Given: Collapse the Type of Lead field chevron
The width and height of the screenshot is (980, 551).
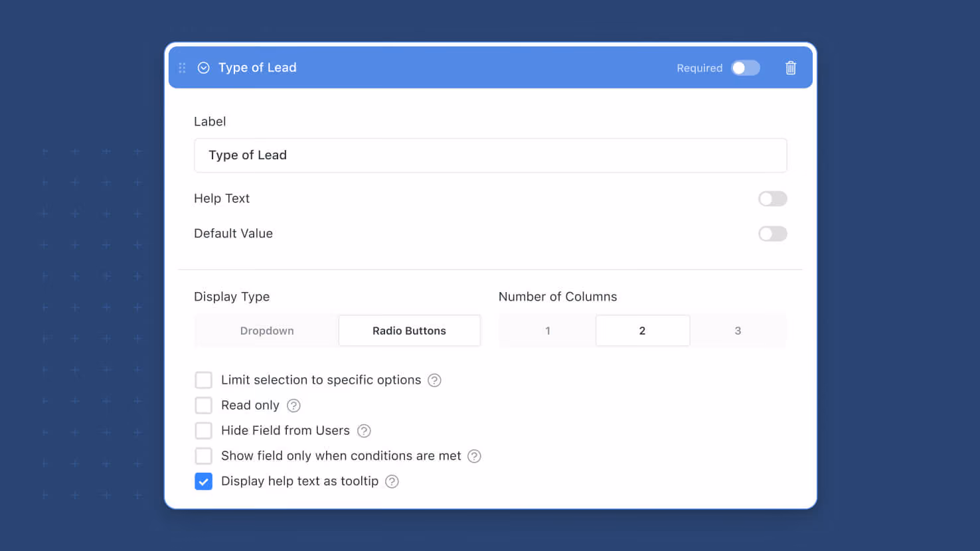Looking at the screenshot, I should (204, 68).
